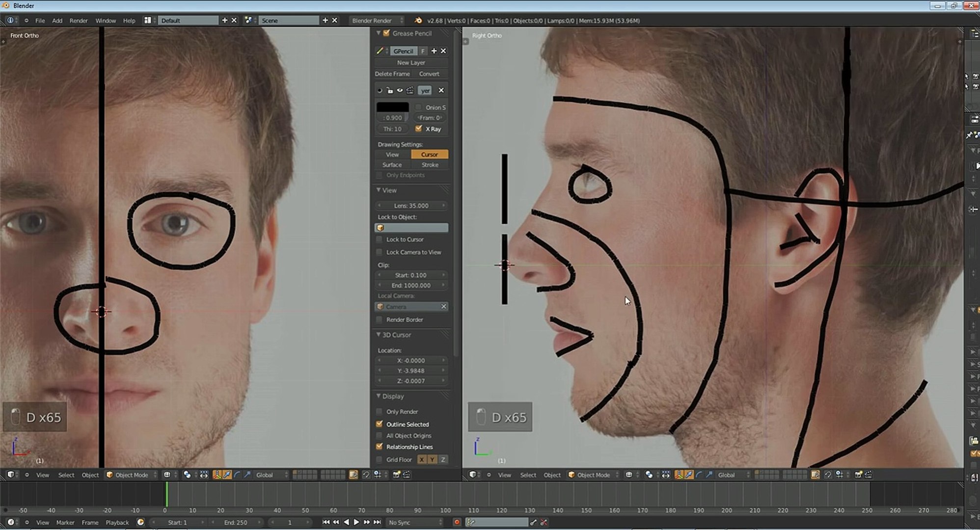Image resolution: width=980 pixels, height=530 pixels.
Task: Click the scale manipulator icon in the left header
Action: coord(247,475)
